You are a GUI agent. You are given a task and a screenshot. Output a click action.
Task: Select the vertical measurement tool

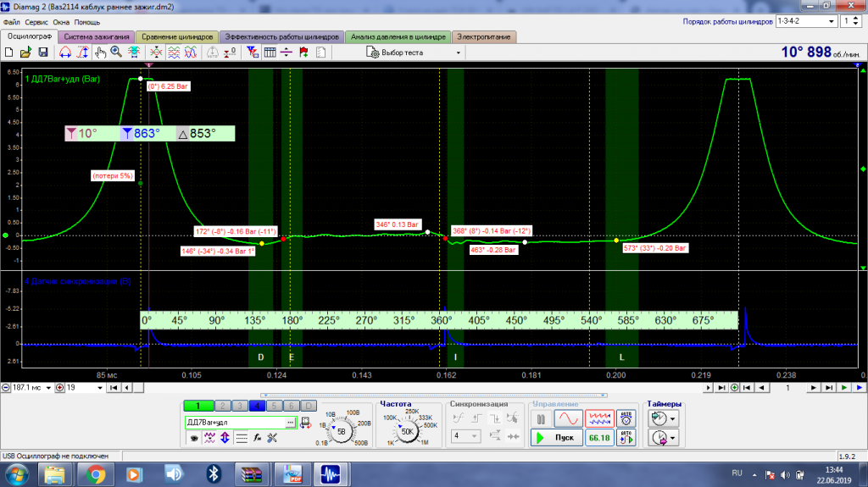(x=82, y=53)
